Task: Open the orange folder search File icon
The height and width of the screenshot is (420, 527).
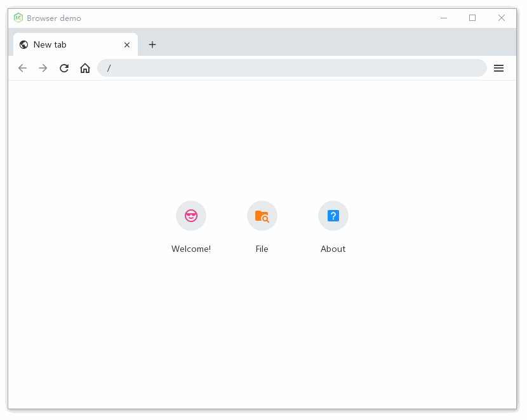Action: 262,216
